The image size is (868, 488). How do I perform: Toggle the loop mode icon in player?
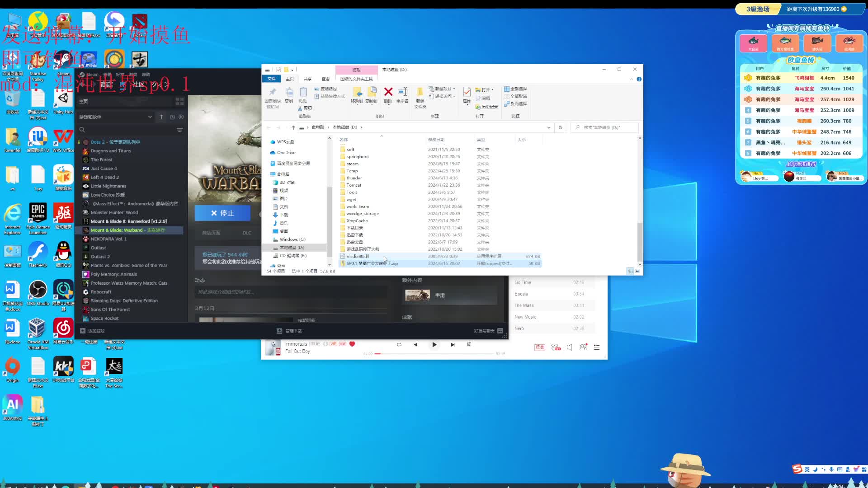click(x=399, y=345)
